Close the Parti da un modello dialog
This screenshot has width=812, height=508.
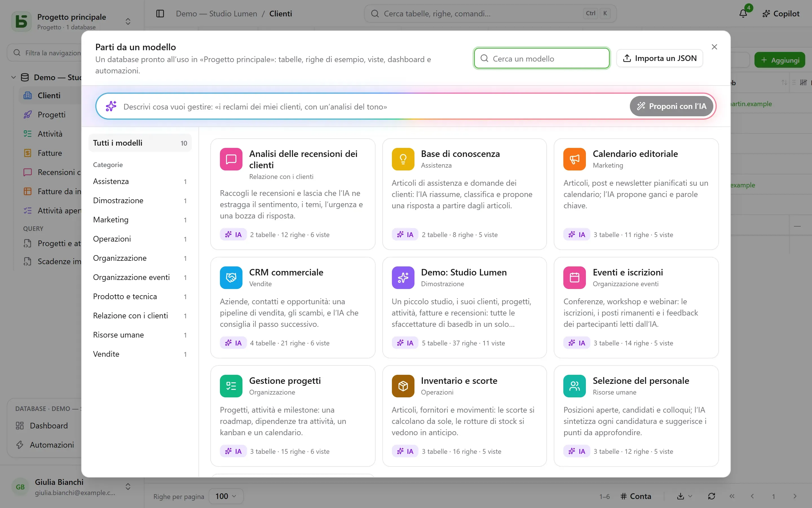(714, 47)
